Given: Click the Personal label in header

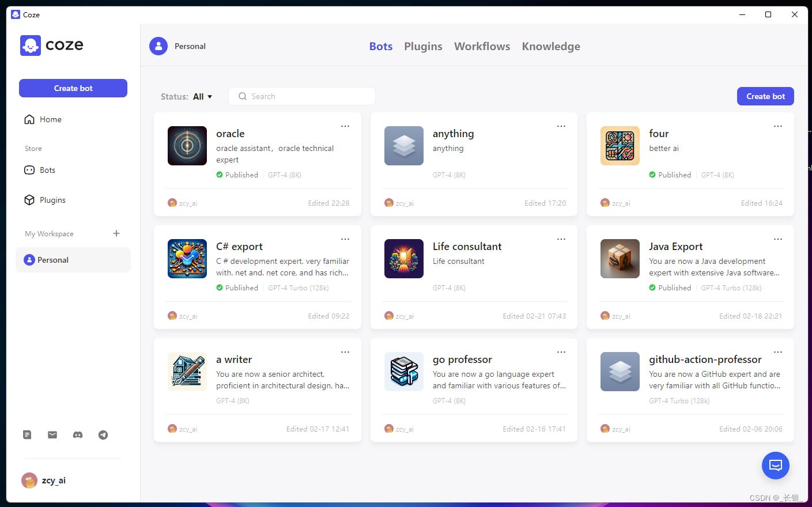Looking at the screenshot, I should [190, 46].
